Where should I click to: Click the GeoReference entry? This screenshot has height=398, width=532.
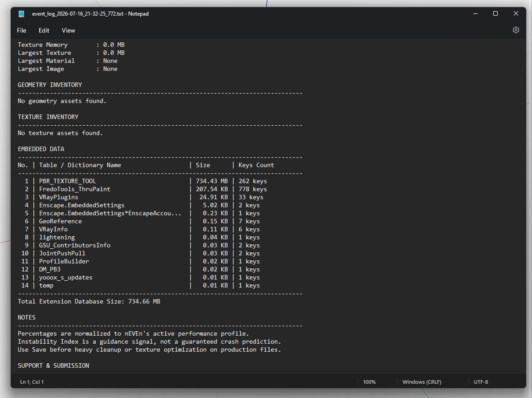point(61,222)
